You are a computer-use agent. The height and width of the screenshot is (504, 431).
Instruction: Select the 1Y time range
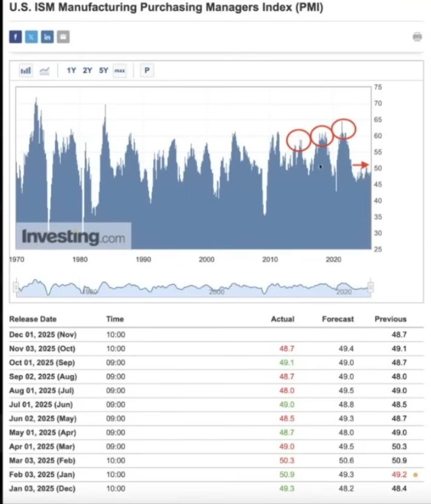pyautogui.click(x=71, y=71)
